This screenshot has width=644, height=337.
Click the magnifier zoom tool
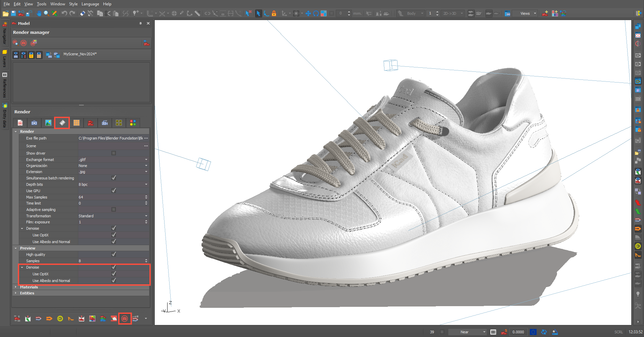pos(46,13)
